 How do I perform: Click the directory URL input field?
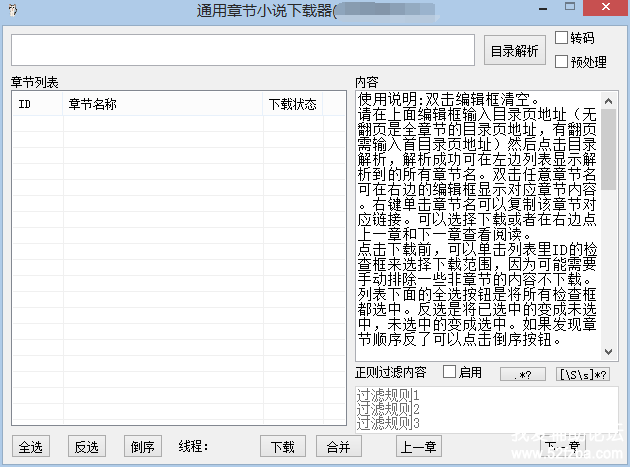(242, 50)
